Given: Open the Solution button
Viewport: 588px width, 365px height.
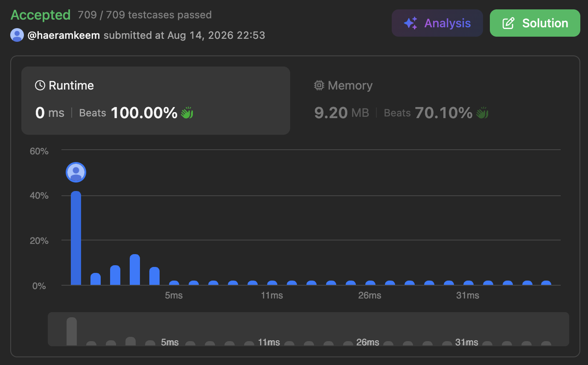Looking at the screenshot, I should point(535,23).
